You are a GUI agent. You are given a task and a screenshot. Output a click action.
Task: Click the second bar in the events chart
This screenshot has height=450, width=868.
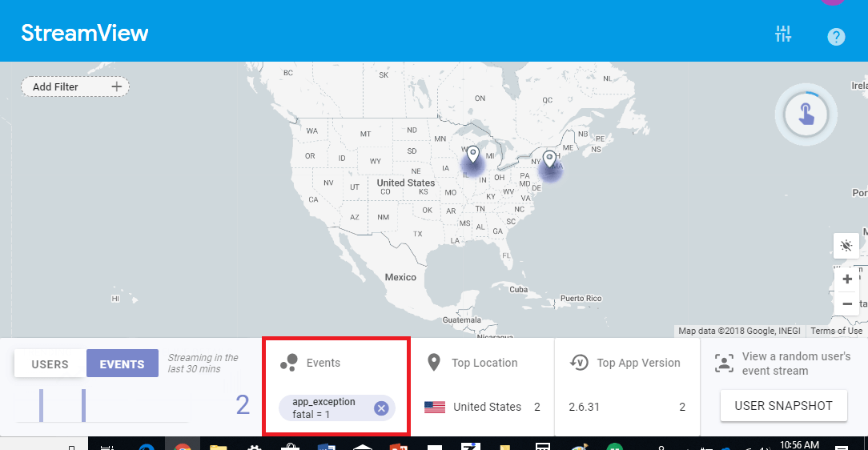pos(83,405)
